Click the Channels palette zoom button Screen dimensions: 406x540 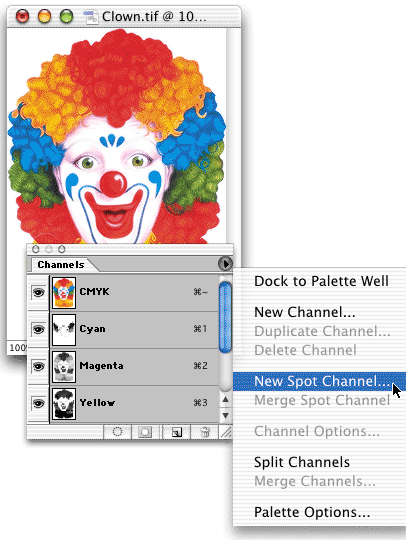[62, 249]
